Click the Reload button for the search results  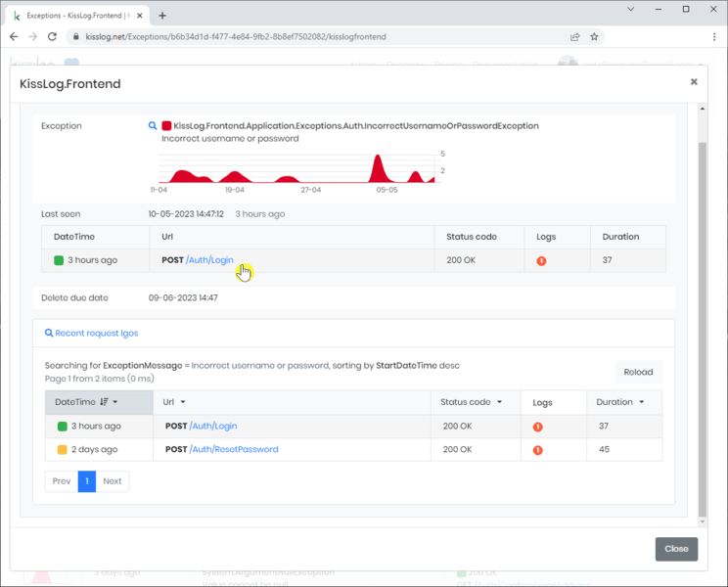pyautogui.click(x=638, y=372)
